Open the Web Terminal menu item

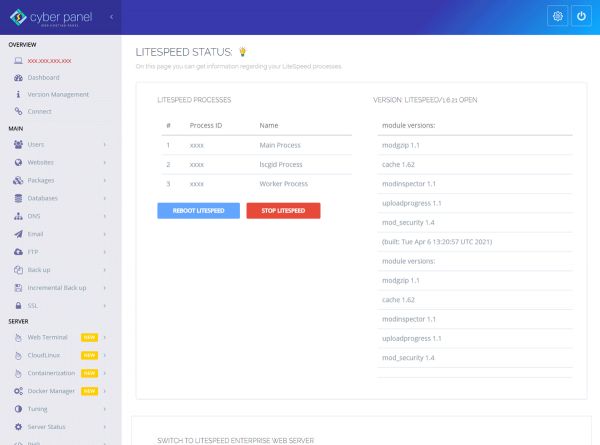[47, 337]
